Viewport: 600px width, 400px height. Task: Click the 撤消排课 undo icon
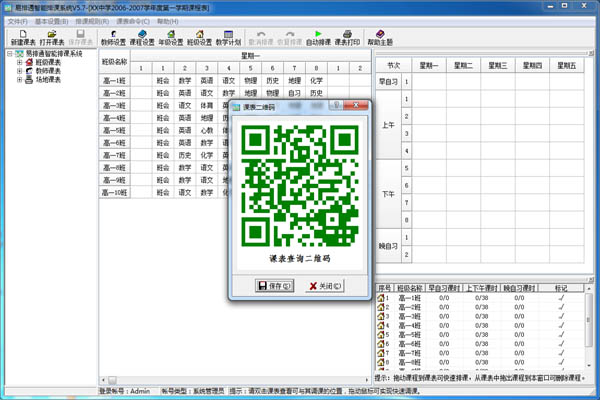tap(261, 38)
